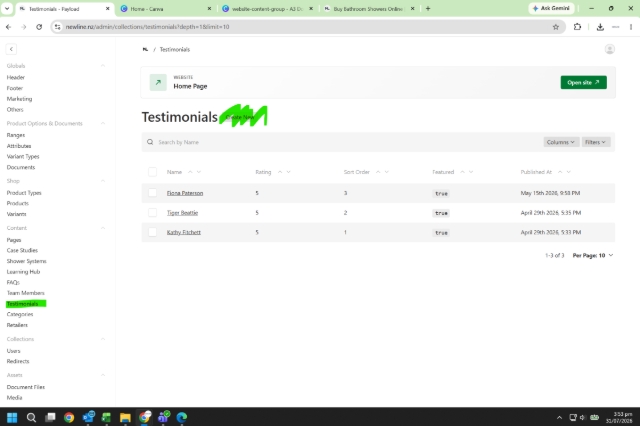Click the search magnifier icon
640x426 pixels.
[150, 142]
